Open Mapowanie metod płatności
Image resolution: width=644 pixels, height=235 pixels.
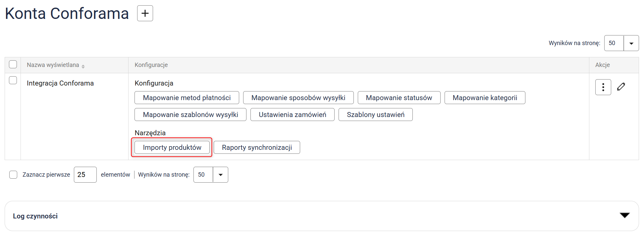(x=187, y=98)
